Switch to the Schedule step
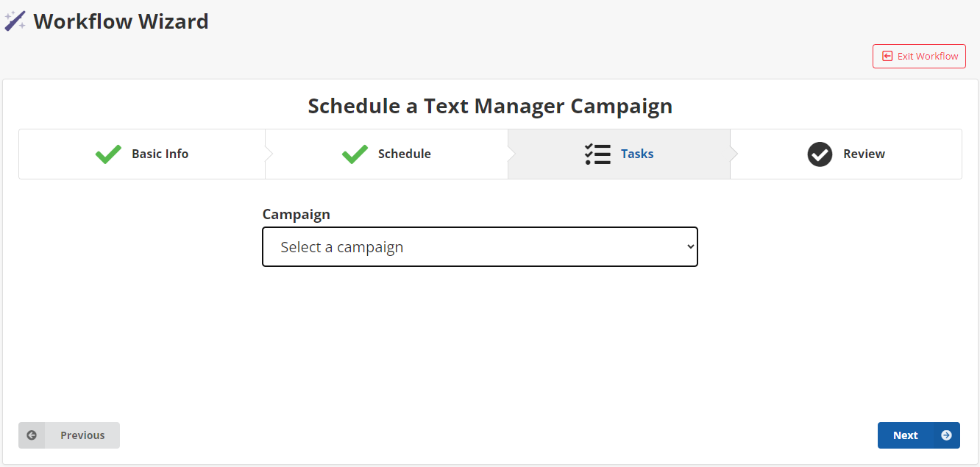The image size is (980, 467). [x=404, y=154]
